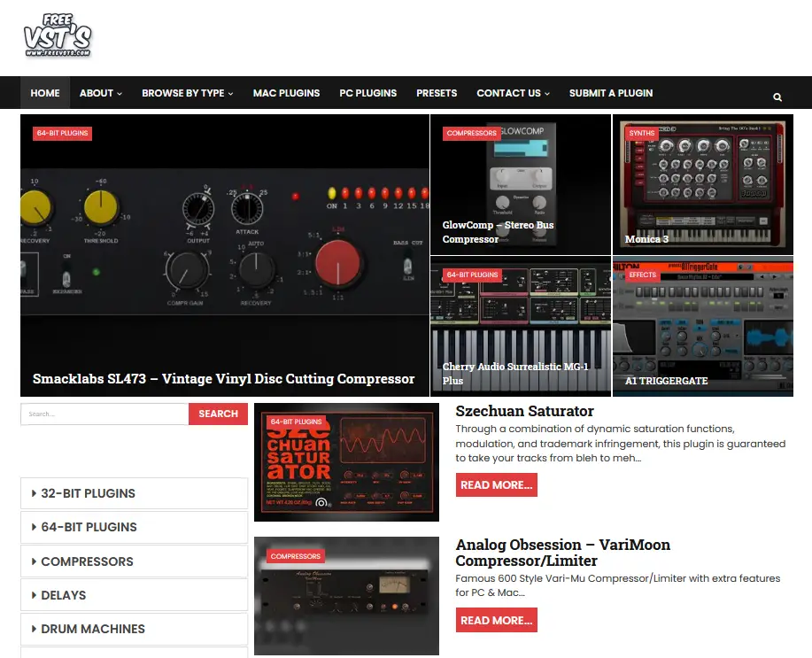Open the DRUM MACHINES sidebar category

click(x=134, y=629)
